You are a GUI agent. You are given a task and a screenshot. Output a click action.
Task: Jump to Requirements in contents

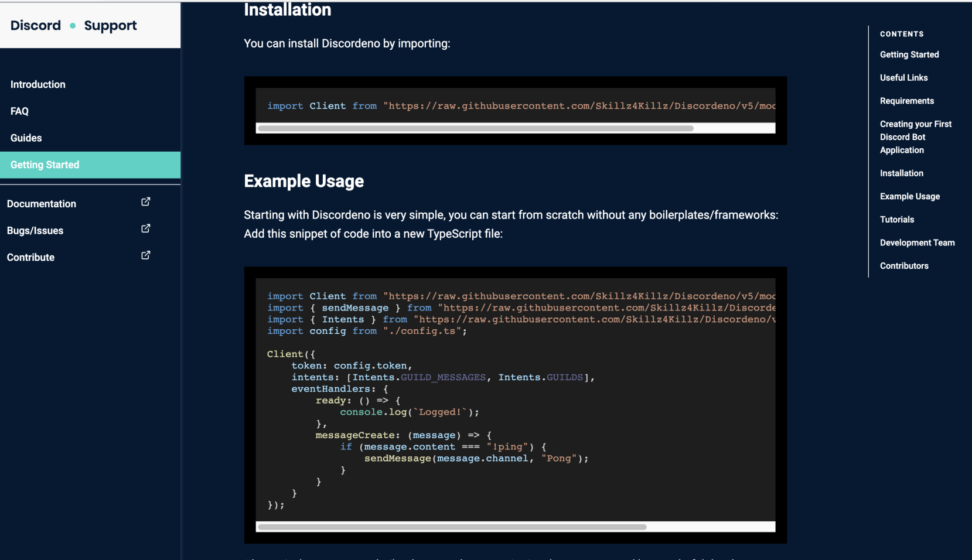pyautogui.click(x=907, y=101)
